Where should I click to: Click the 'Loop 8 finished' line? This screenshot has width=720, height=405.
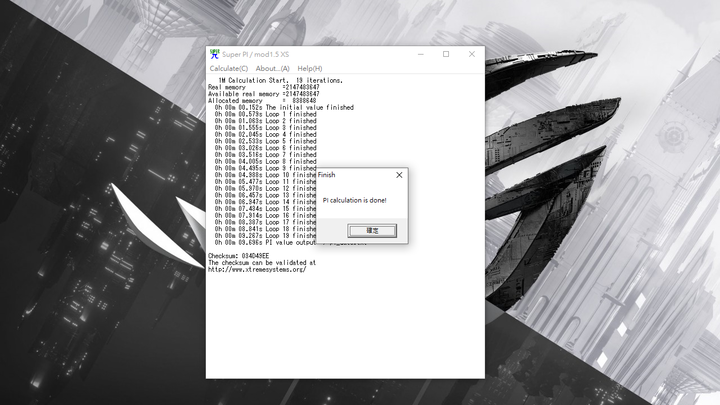coord(265,162)
